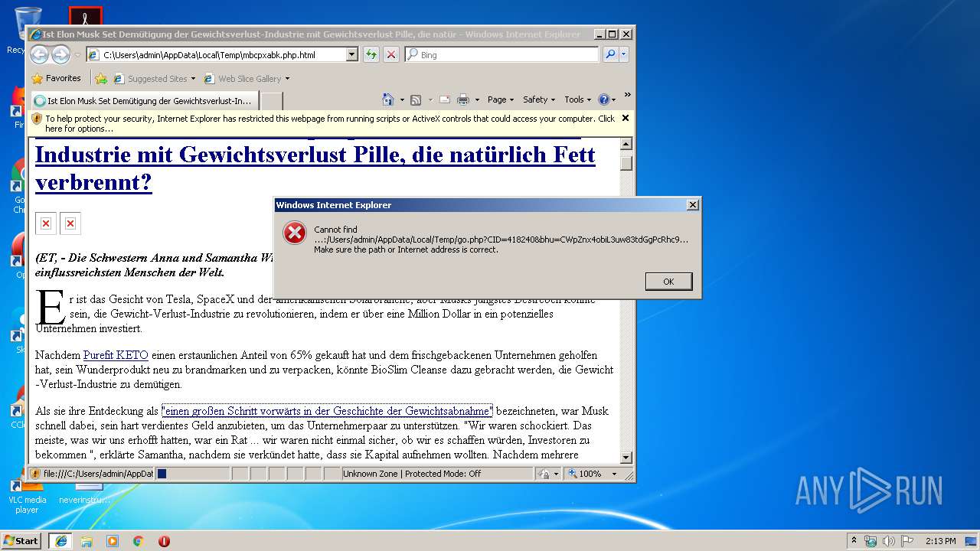
Task: Click the network tray icon
Action: point(871,540)
